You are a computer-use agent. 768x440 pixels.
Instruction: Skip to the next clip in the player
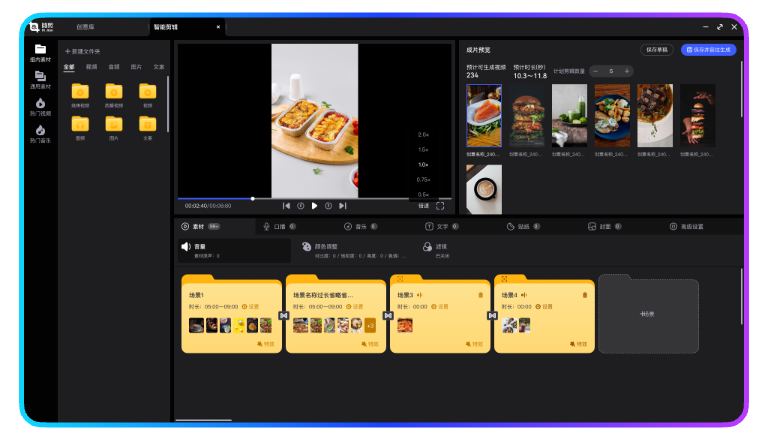tap(343, 205)
